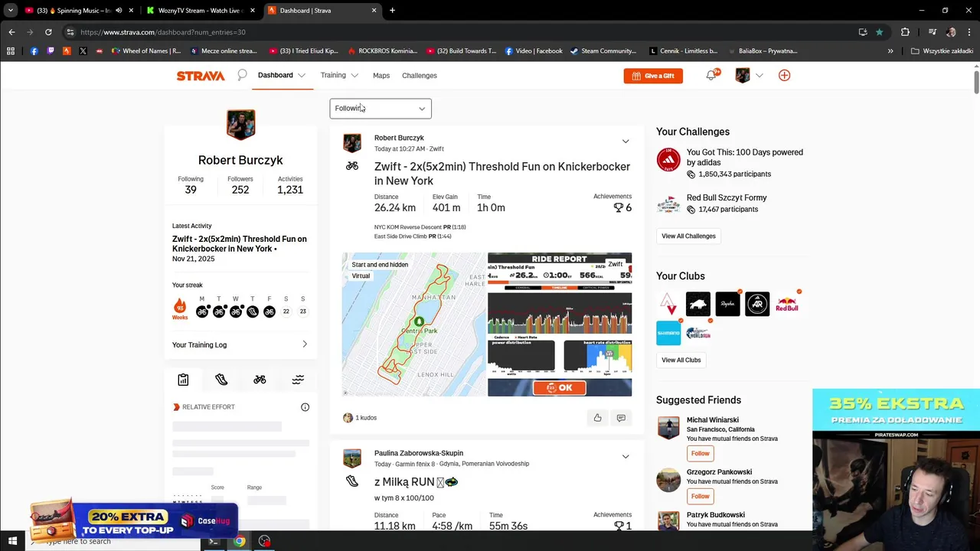The height and width of the screenshot is (551, 980).
Task: Select the cycling sport tab
Action: [x=260, y=380]
